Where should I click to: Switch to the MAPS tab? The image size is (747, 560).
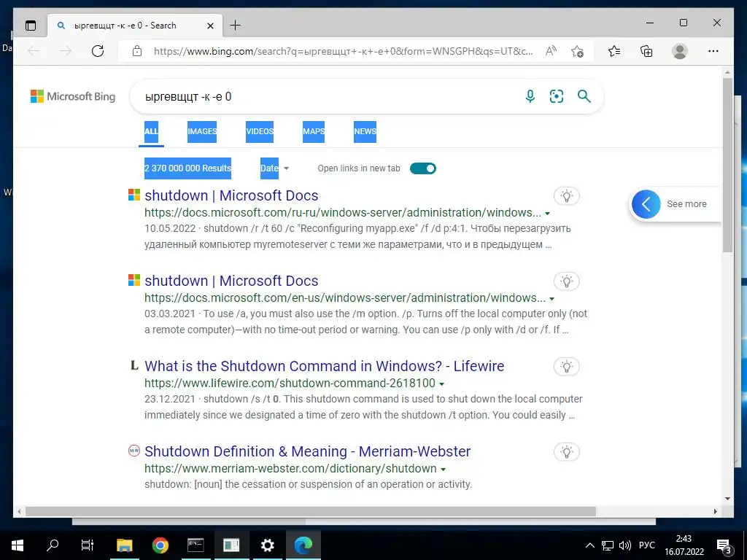tap(314, 131)
